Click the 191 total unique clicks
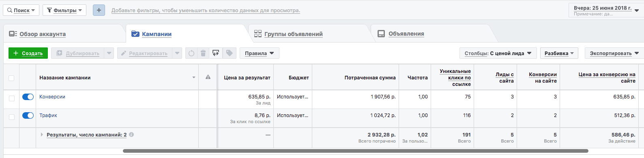The height and width of the screenshot is (158, 644). coord(467,135)
